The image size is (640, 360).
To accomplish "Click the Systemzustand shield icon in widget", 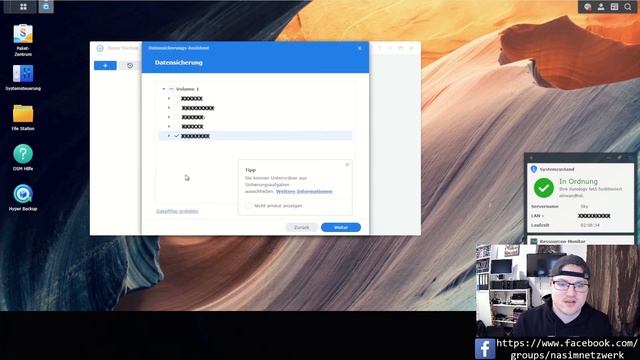I will 533,169.
